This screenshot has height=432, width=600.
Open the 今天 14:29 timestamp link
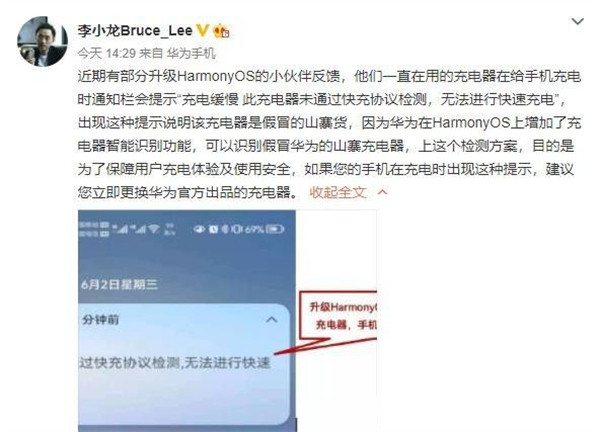point(106,53)
